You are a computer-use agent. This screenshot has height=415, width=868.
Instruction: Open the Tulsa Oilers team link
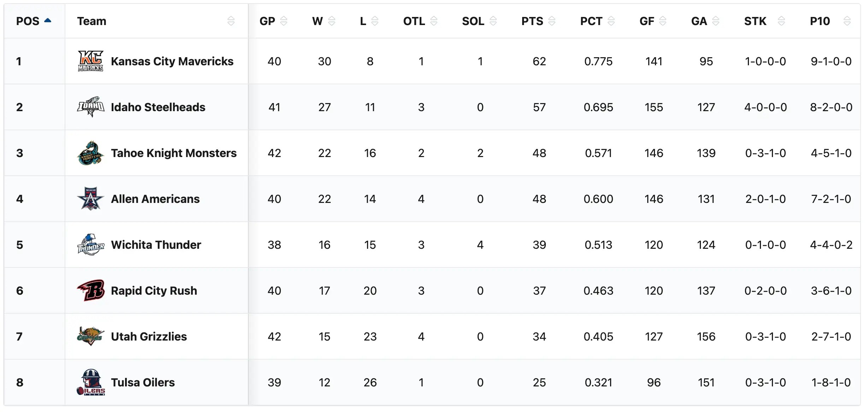coord(143,383)
